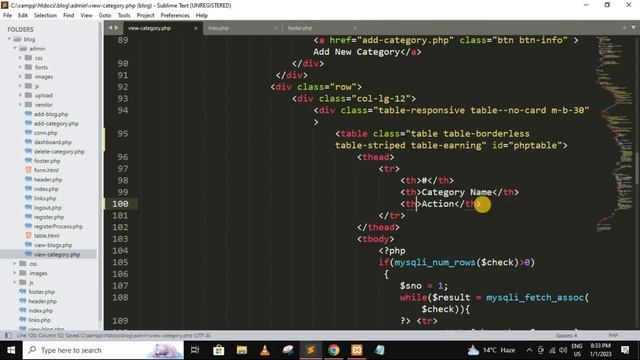Click the registerProcess.php file icon

(x=28, y=226)
